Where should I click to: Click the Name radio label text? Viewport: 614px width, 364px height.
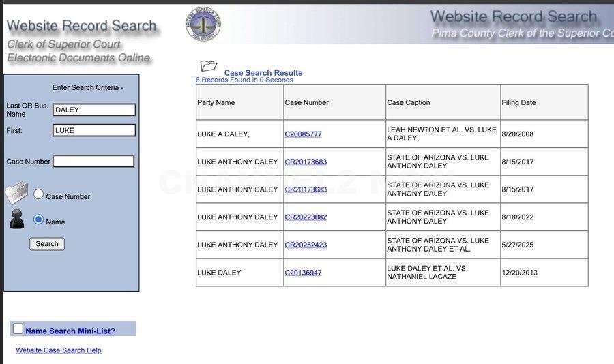56,222
